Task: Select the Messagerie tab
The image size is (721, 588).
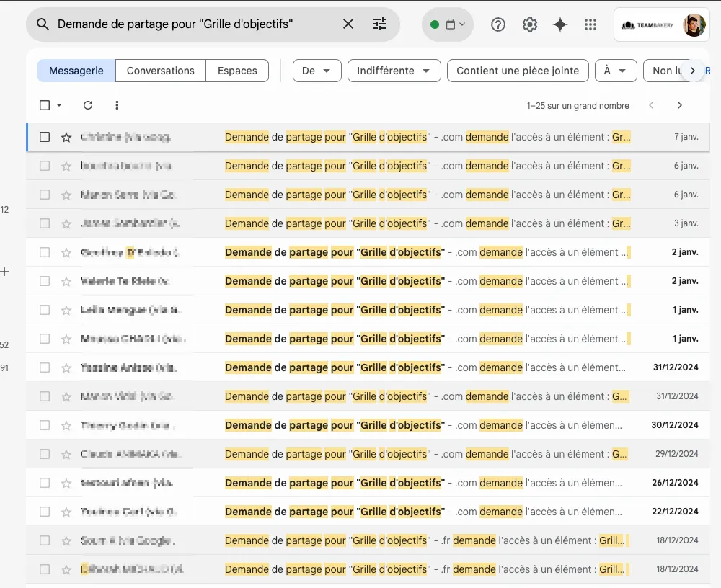Action: pos(76,71)
